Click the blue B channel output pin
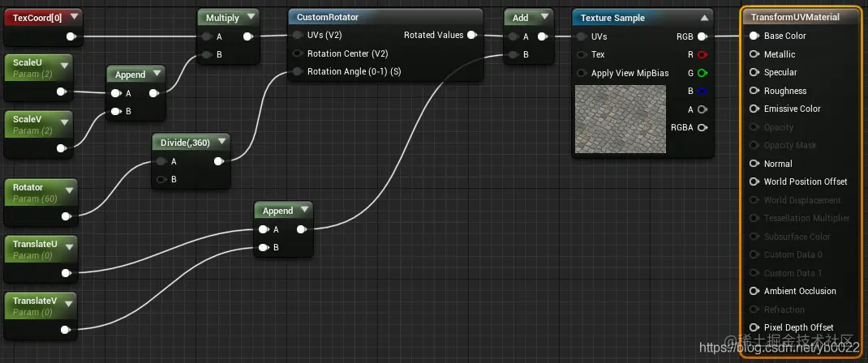 tap(703, 92)
